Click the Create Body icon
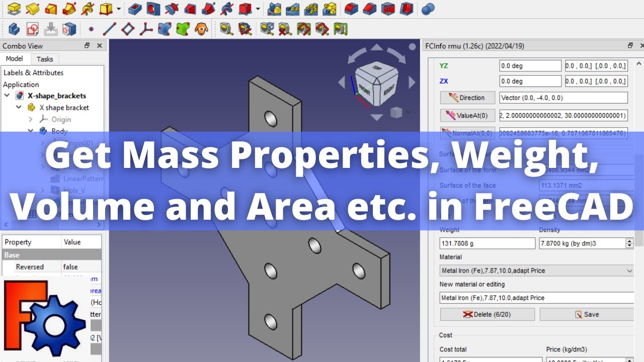 tap(14, 29)
